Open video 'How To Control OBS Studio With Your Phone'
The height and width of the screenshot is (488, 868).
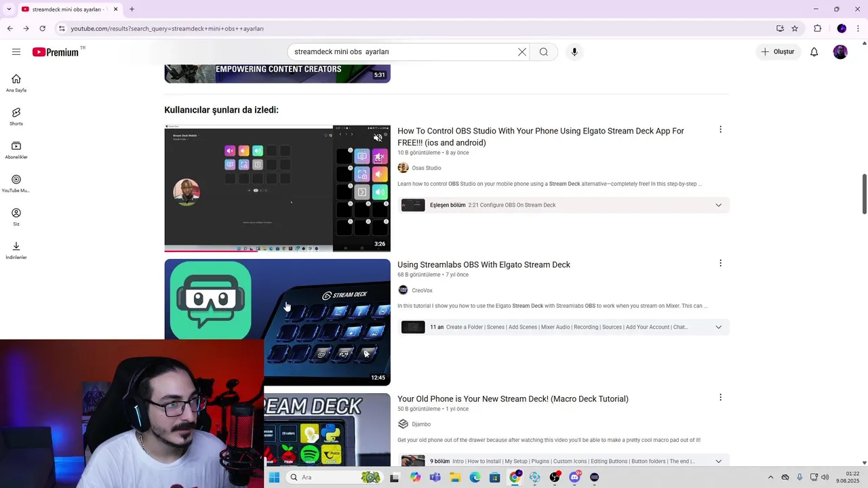pyautogui.click(x=540, y=137)
